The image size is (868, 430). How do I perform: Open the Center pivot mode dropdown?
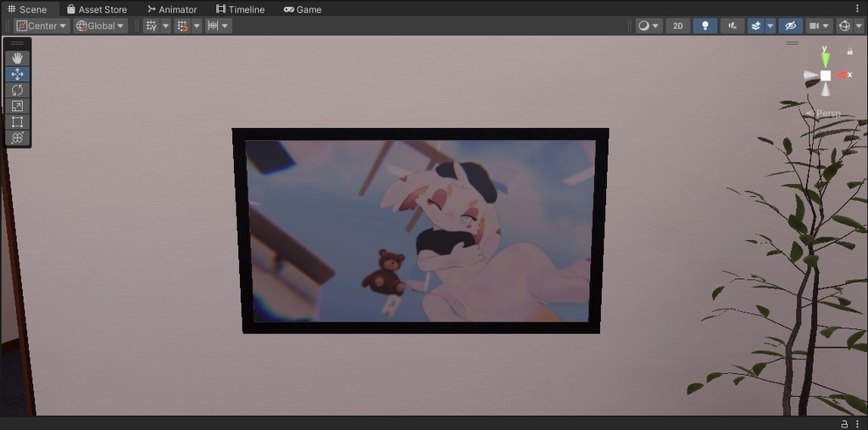pyautogui.click(x=42, y=25)
